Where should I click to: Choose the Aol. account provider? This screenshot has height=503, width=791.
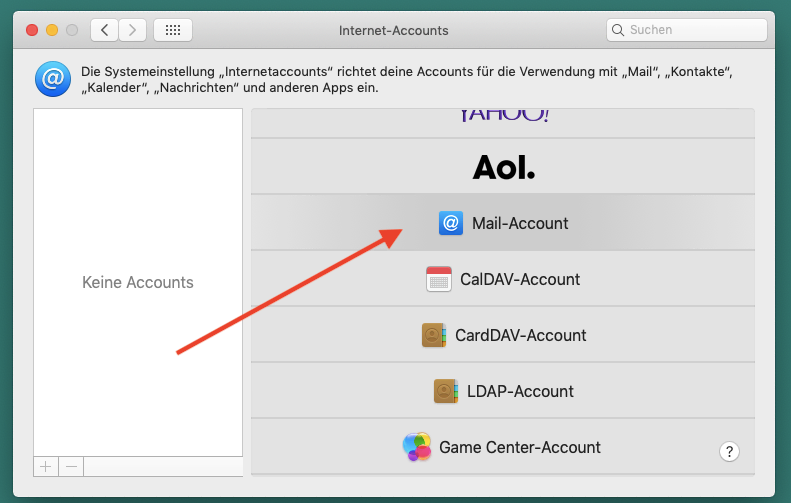tap(503, 168)
